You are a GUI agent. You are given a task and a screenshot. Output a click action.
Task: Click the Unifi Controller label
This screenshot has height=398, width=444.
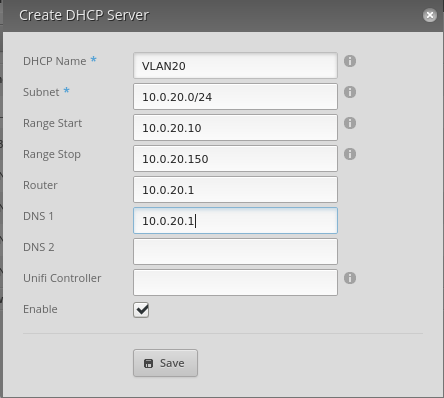[x=62, y=278]
